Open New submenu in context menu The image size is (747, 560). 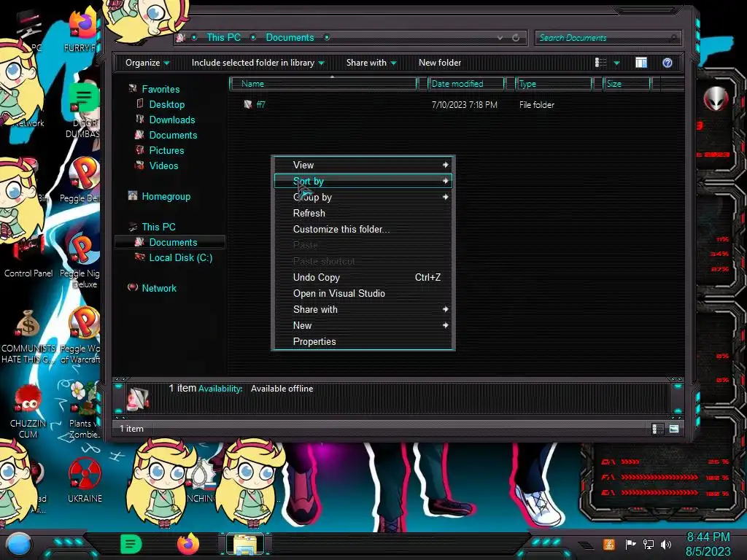pos(363,326)
